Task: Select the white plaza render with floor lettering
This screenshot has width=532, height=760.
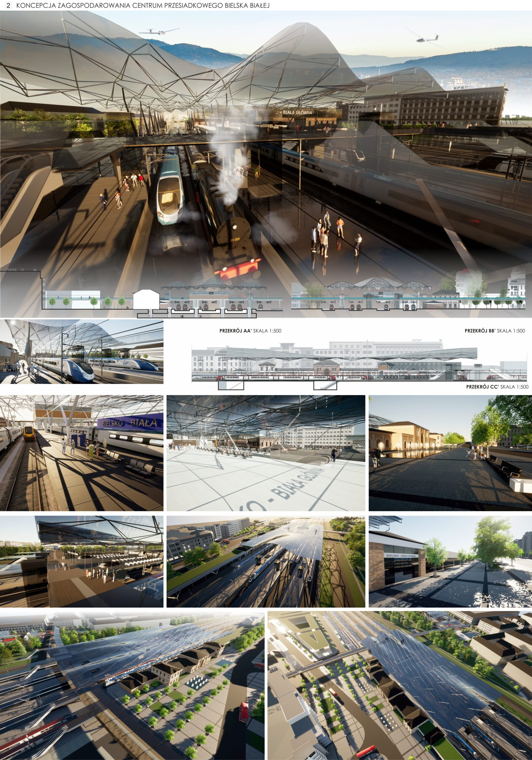Action: [266, 453]
